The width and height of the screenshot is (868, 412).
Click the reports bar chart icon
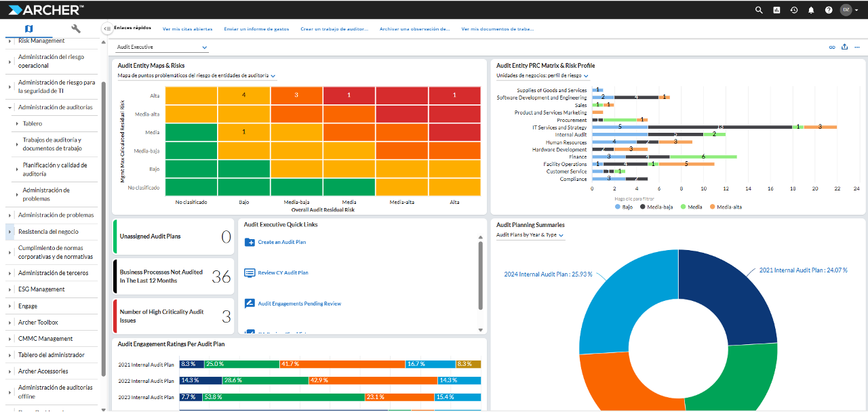tap(776, 10)
